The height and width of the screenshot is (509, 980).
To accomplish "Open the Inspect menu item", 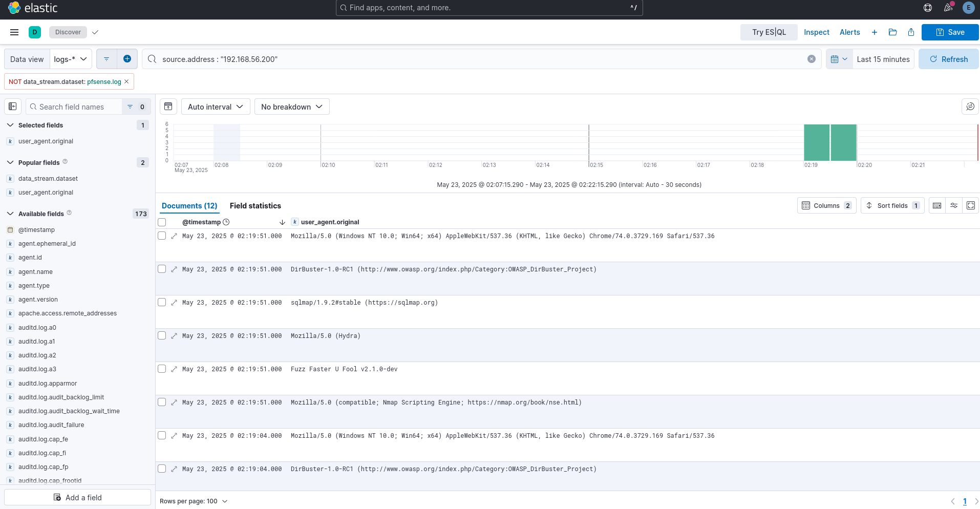I will click(816, 32).
